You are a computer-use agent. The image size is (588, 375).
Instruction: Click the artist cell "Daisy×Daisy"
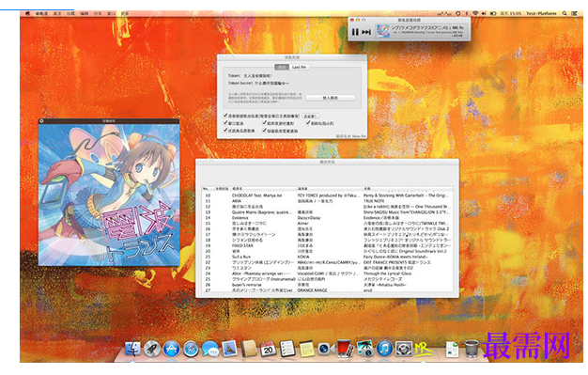309,218
